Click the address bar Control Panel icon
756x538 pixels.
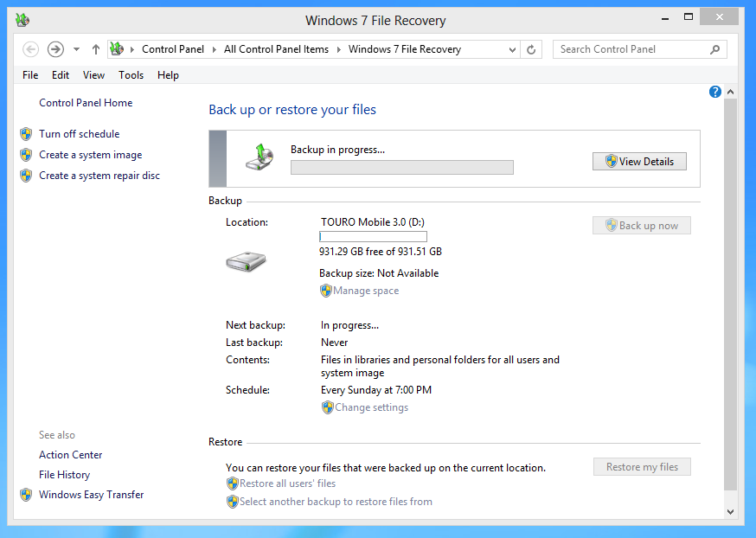point(117,48)
